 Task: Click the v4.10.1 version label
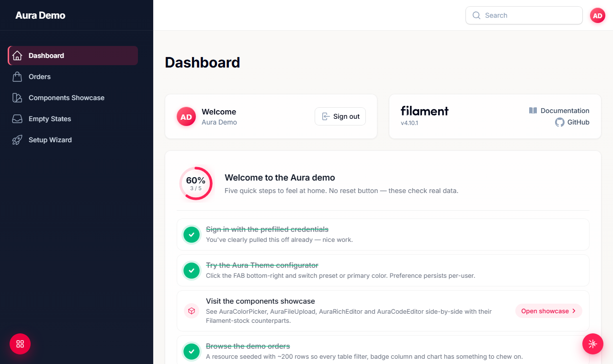tap(410, 123)
